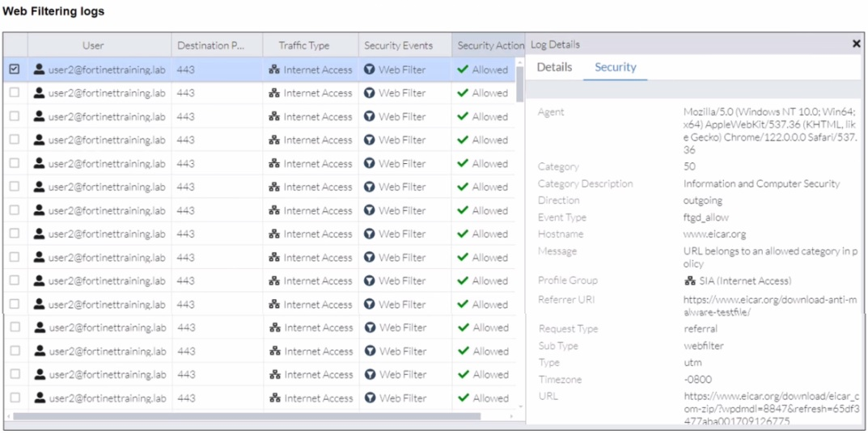This screenshot has height=438, width=868.
Task: Click the Traffic Type column header
Action: coord(304,45)
